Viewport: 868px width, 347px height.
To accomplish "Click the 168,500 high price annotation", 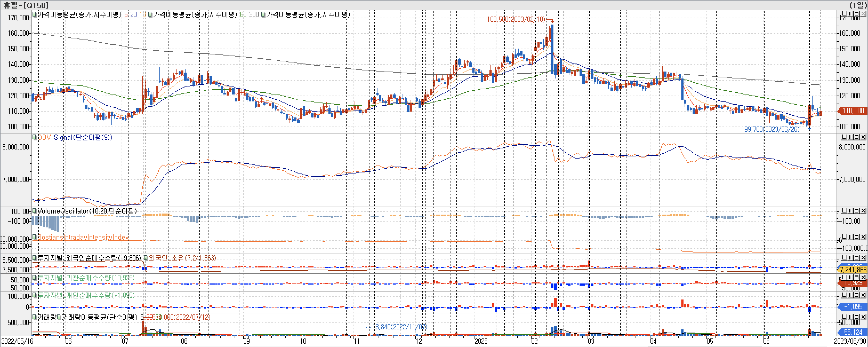I will [516, 19].
